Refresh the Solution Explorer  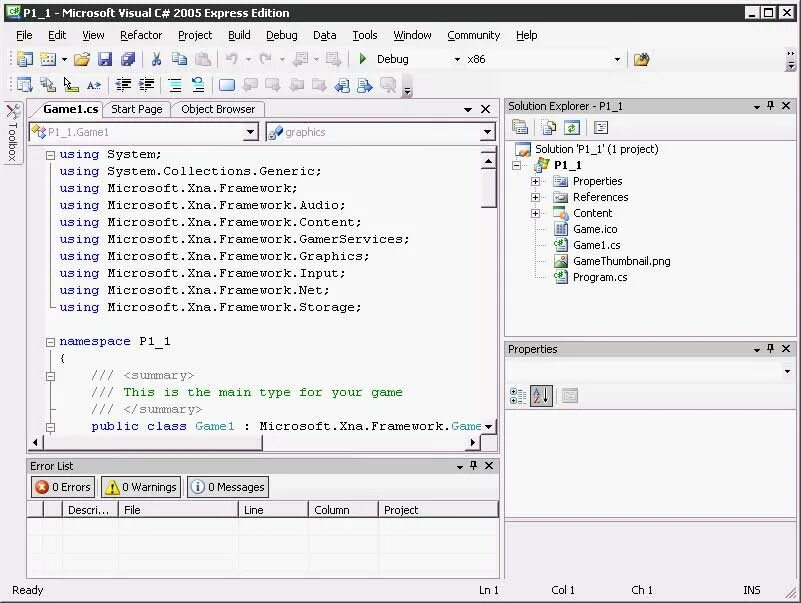(x=572, y=127)
